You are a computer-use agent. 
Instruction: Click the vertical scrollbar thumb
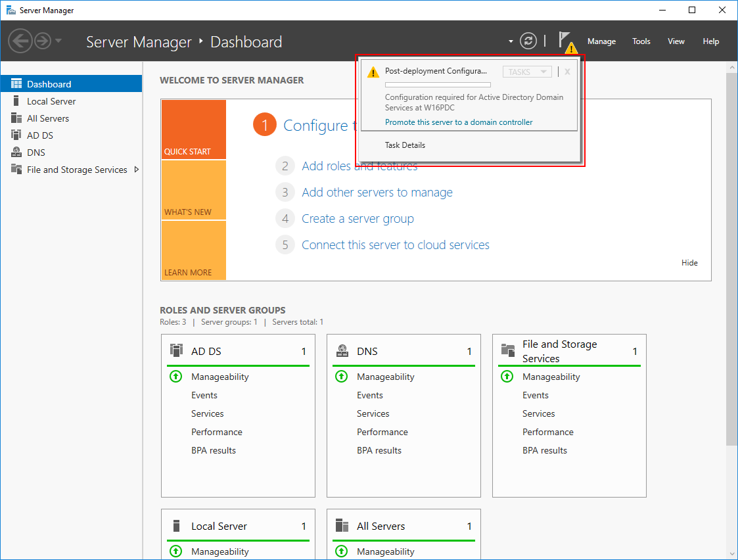[732, 259]
